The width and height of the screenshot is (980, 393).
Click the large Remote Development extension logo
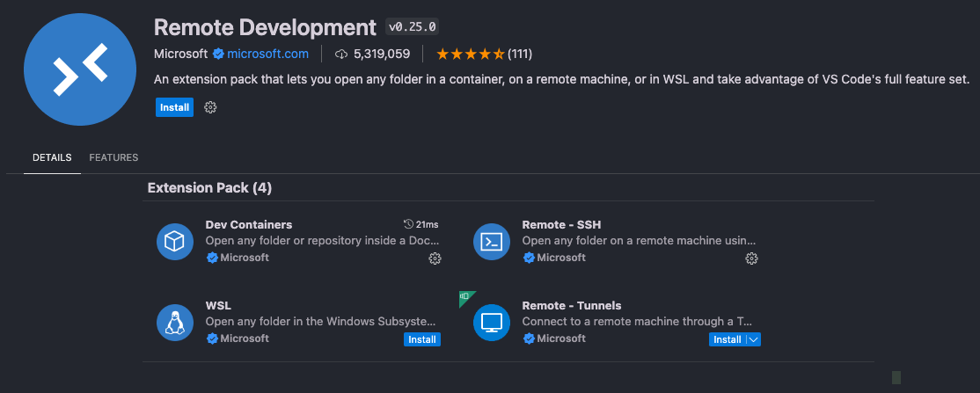tap(80, 69)
